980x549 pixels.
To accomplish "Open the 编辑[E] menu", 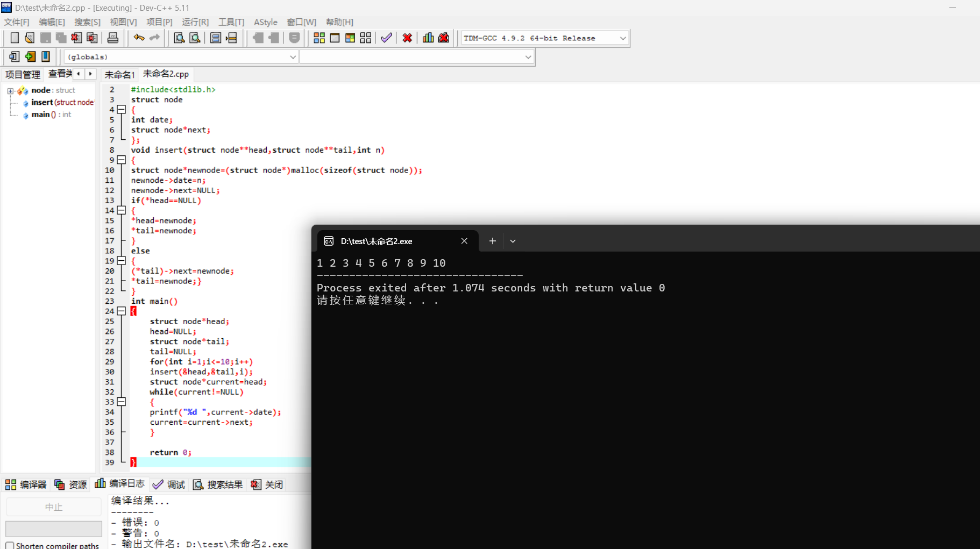I will (x=52, y=22).
